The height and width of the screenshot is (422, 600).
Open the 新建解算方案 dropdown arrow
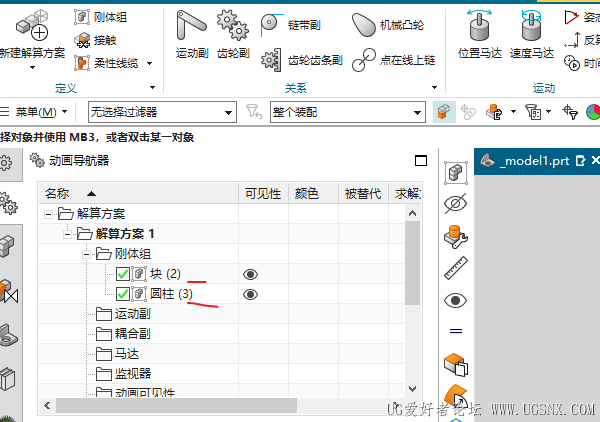coord(33,68)
